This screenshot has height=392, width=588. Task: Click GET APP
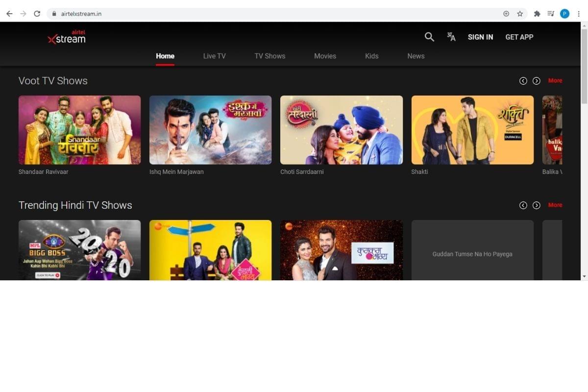(519, 37)
